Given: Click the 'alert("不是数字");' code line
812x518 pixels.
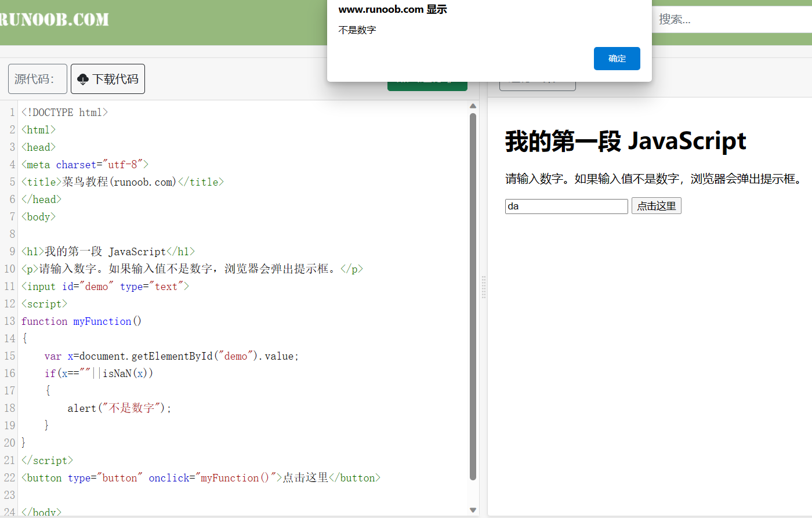Looking at the screenshot, I should [119, 408].
